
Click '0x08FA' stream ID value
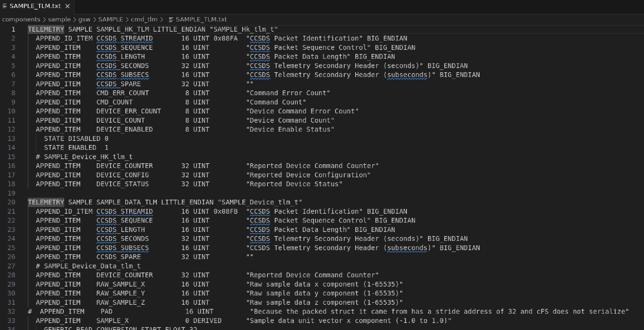[225, 38]
